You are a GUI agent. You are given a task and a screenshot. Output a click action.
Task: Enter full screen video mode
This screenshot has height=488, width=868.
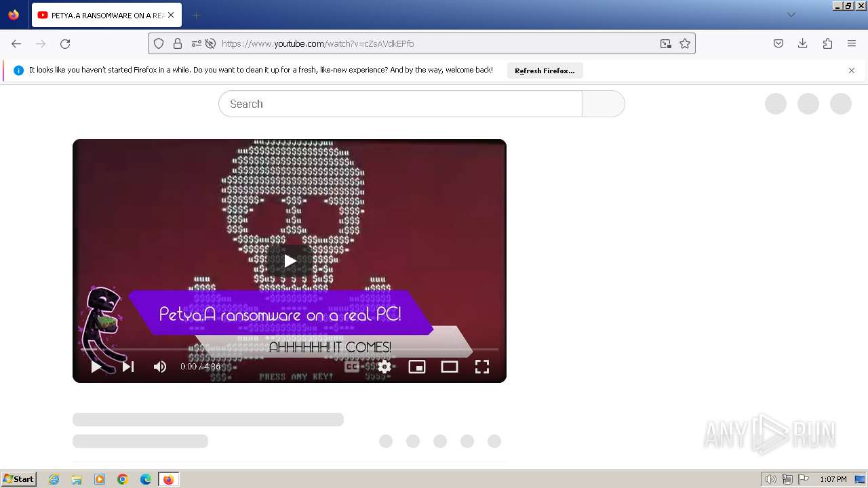tap(482, 367)
